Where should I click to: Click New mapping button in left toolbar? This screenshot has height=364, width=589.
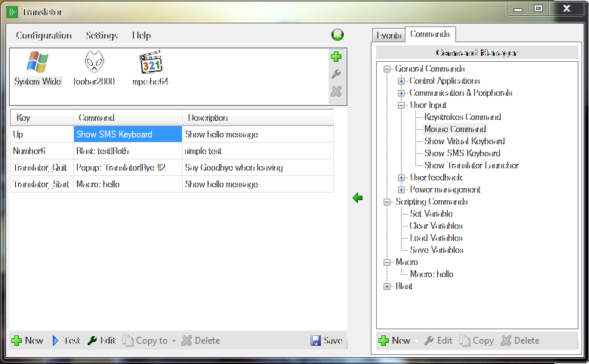click(27, 341)
